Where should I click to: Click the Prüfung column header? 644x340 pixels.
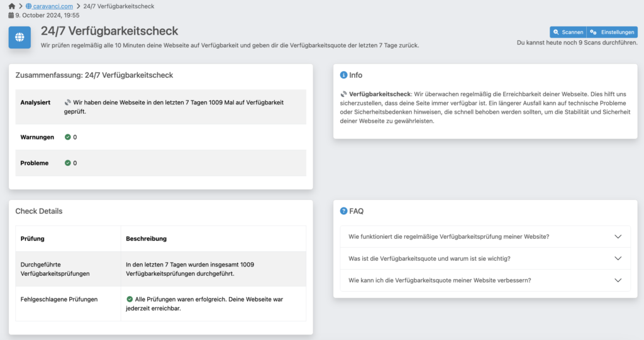32,239
